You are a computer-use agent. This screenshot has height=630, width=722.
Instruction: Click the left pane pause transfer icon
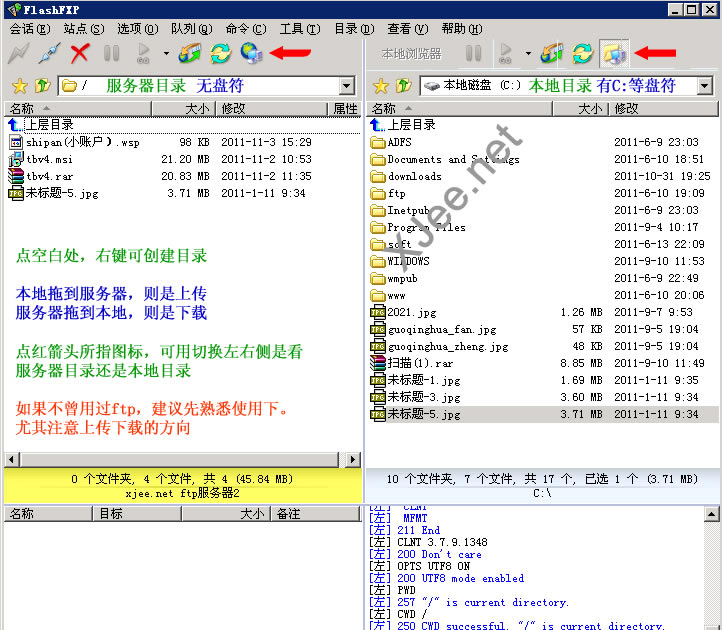coord(111,54)
